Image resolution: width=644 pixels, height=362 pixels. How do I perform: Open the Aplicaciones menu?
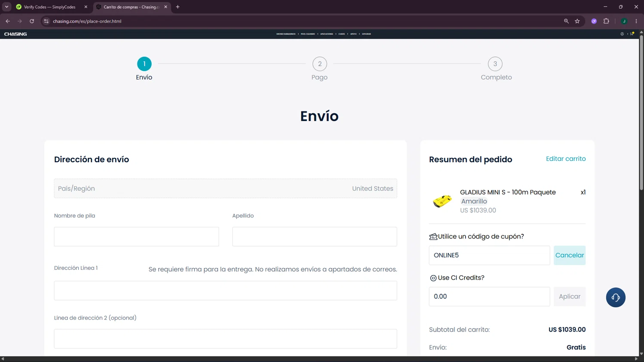tap(327, 34)
